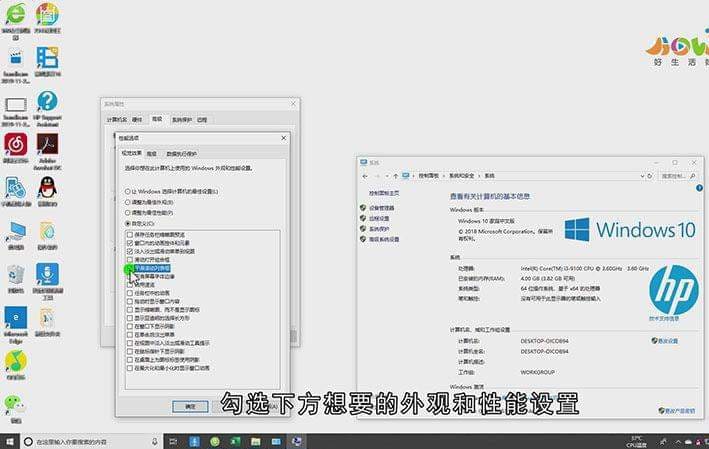This screenshot has width=709, height=449.
Task: Refresh the System window address bar
Action: point(650,176)
